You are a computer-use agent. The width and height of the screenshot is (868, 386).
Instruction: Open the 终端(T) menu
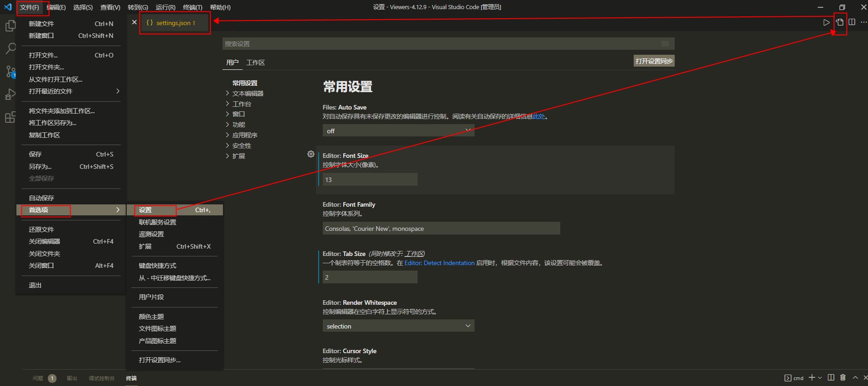(x=192, y=7)
